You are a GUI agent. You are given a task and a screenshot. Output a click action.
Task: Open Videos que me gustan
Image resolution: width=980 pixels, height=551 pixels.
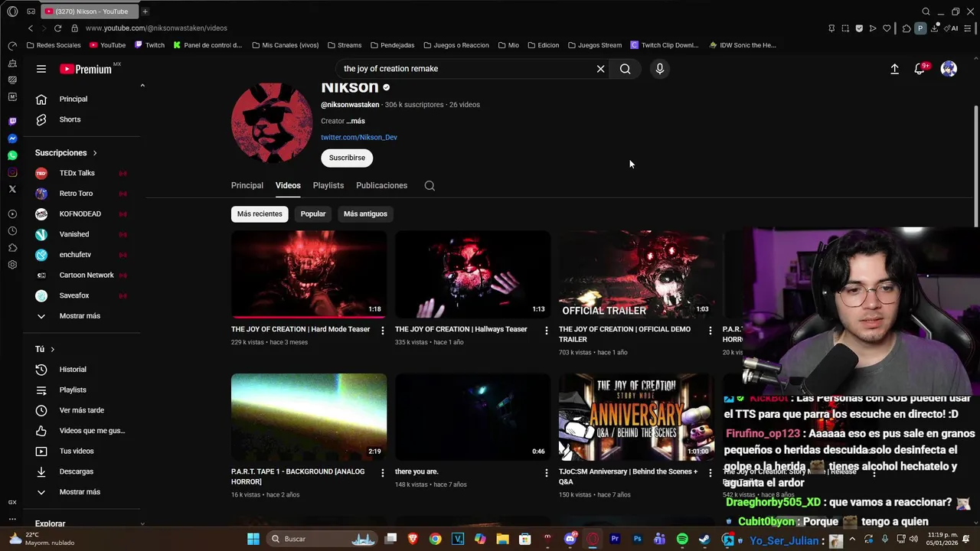(82, 431)
